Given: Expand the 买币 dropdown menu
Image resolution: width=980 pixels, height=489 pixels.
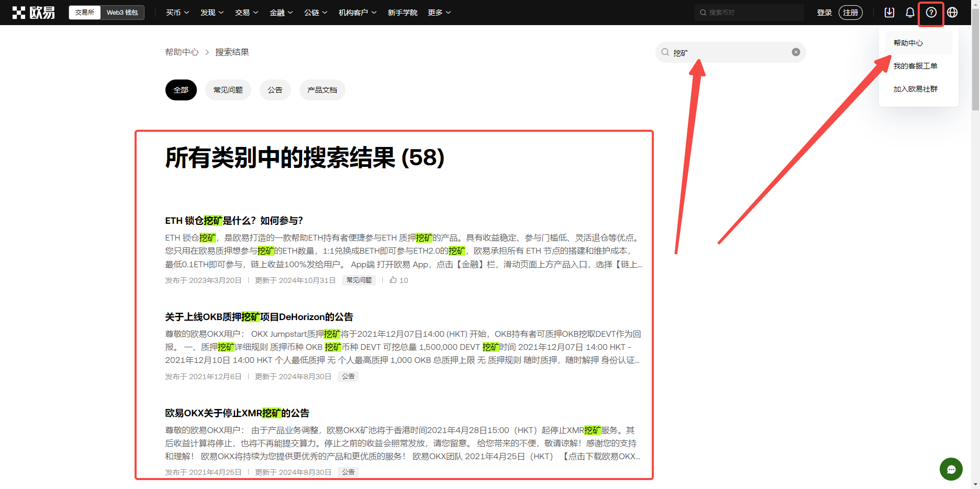Looking at the screenshot, I should (x=177, y=13).
